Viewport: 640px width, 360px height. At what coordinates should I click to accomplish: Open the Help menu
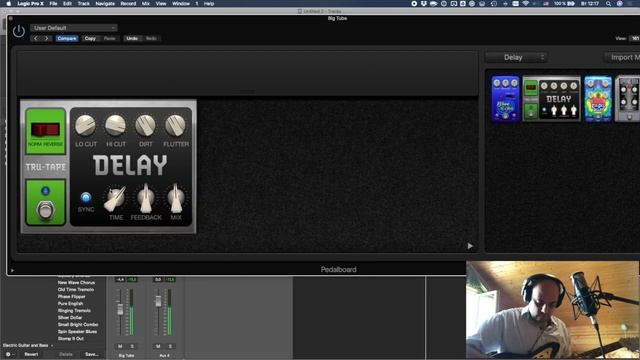[209, 4]
